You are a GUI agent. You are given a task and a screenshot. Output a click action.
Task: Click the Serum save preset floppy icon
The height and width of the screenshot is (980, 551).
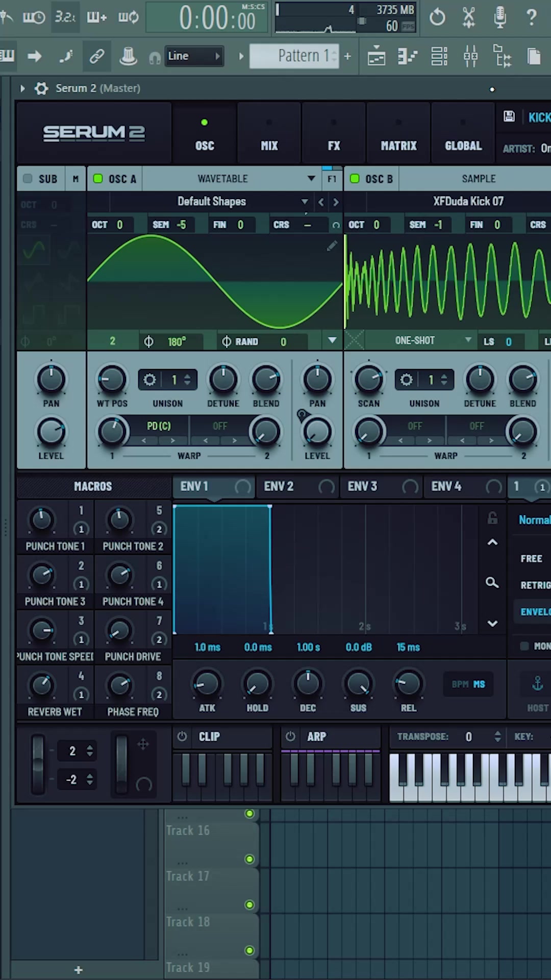509,116
